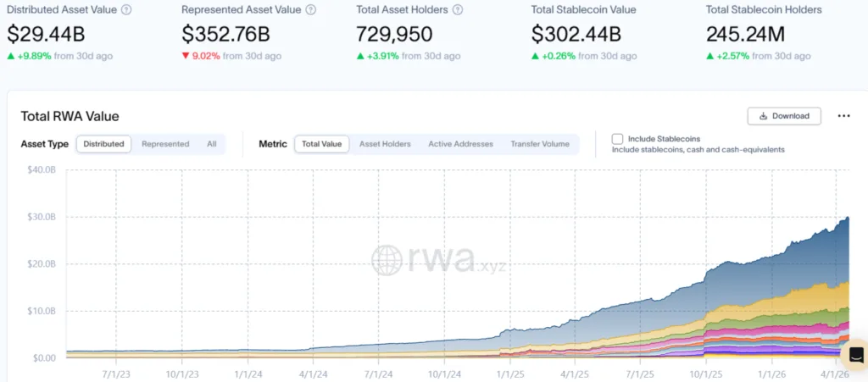Viewport: 868px width, 382px height.
Task: Open the chat support widget icon
Action: click(x=854, y=354)
